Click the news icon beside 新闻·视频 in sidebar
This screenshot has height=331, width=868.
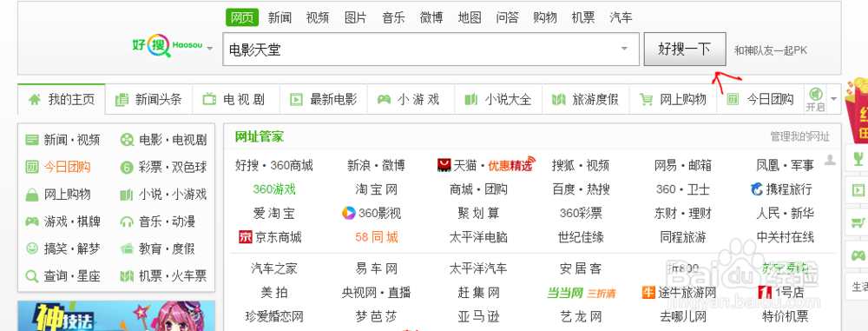click(x=32, y=140)
